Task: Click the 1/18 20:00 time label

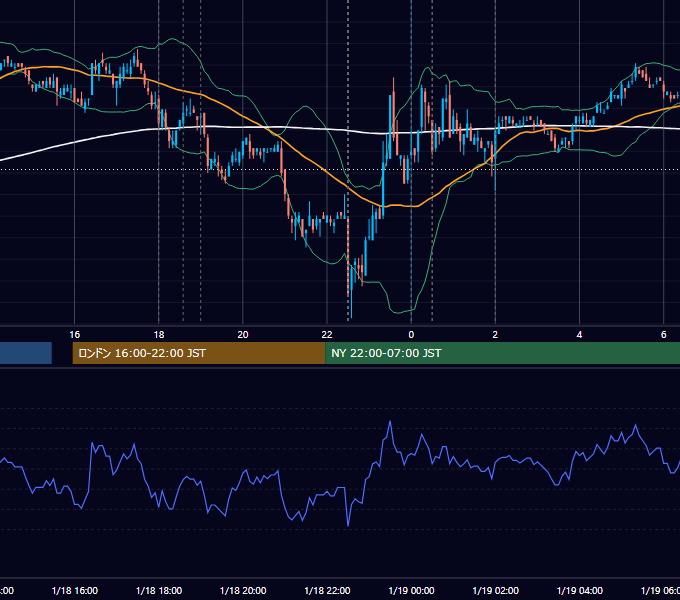Action: 243,590
